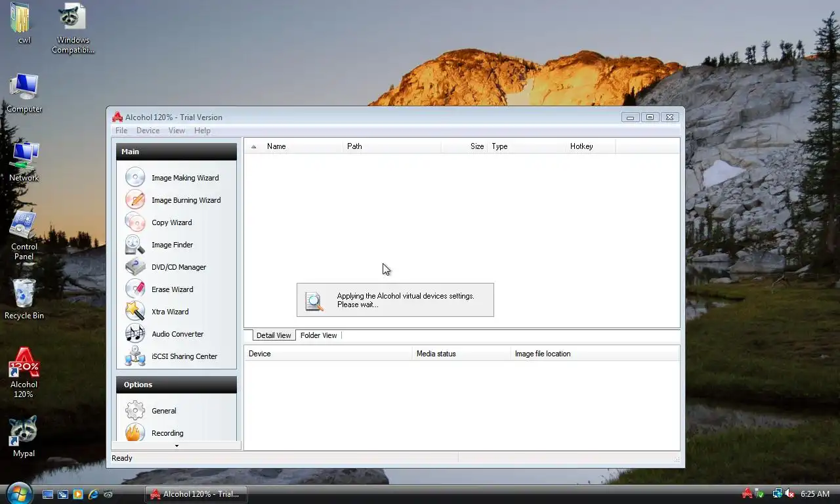
Task: Collapse the Main panel header
Action: click(x=177, y=152)
